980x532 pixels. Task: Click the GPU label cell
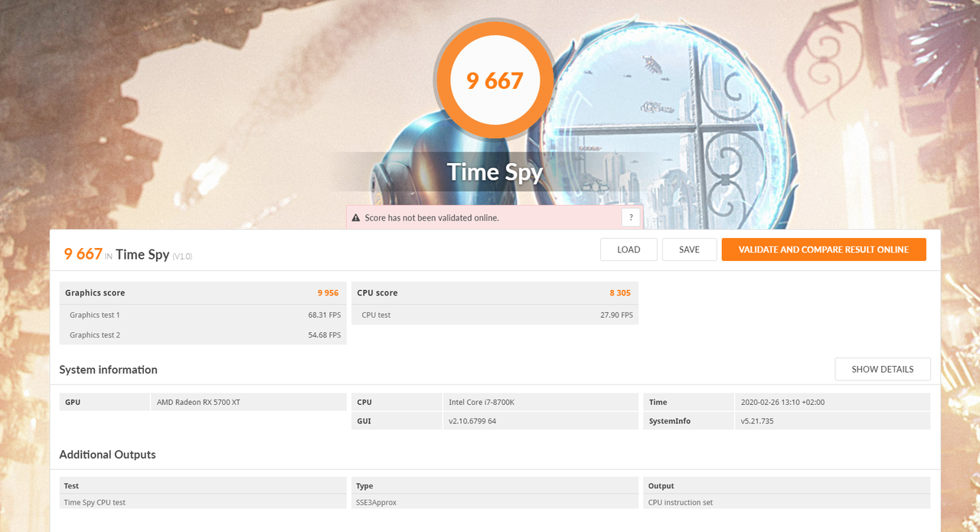(x=105, y=402)
